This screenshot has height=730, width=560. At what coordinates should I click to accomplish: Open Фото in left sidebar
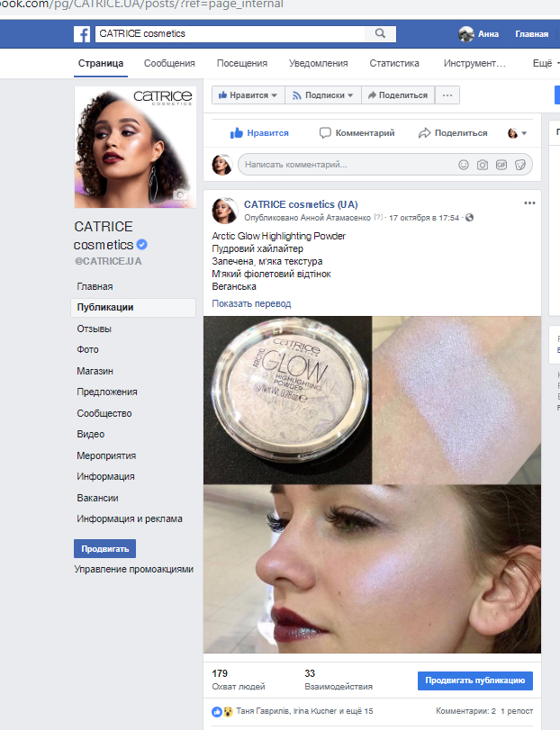click(x=87, y=349)
